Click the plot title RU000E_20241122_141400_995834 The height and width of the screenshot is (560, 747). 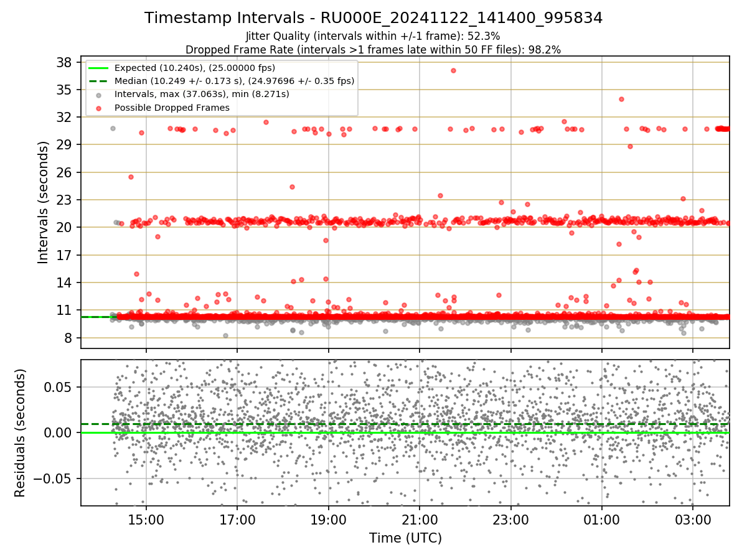[374, 18]
